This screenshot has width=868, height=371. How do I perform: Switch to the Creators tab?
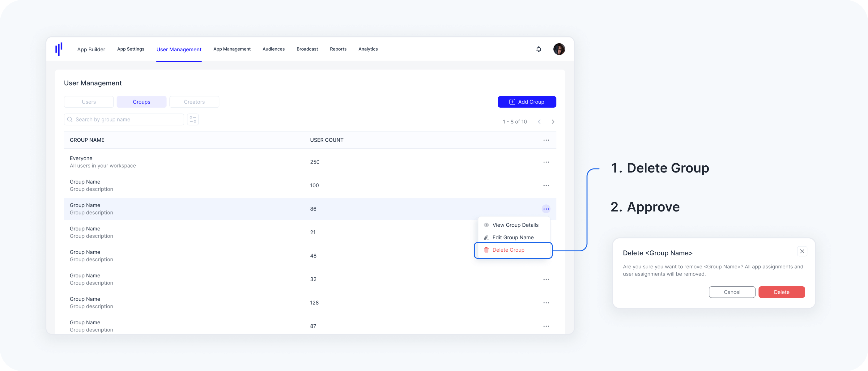[x=194, y=102]
